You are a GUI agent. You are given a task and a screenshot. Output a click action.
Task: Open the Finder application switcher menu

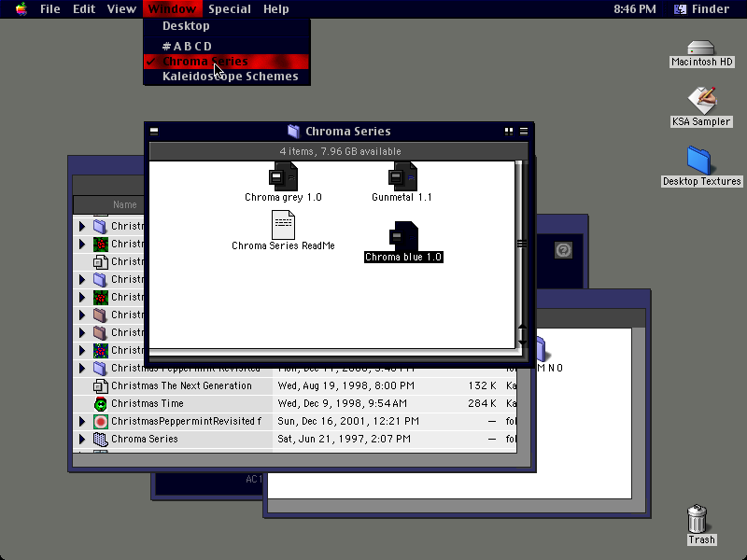coord(702,9)
